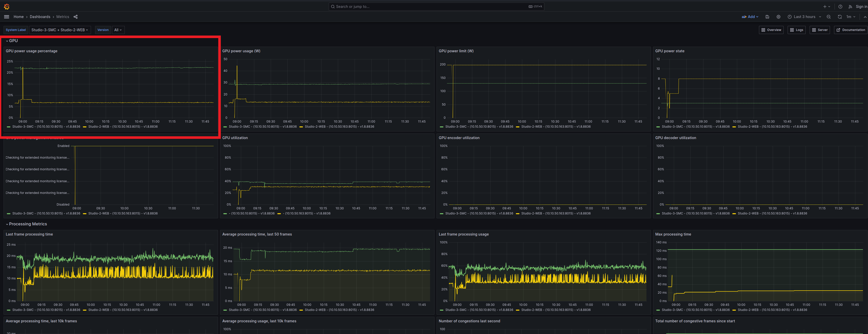868x334 pixels.
Task: Toggle Studio-3-SMC series in GPU decoder utilization legend
Action: click(696, 213)
